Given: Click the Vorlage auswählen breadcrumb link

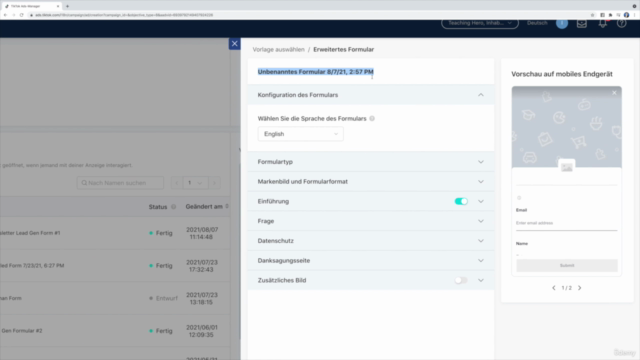Looking at the screenshot, I should (278, 49).
